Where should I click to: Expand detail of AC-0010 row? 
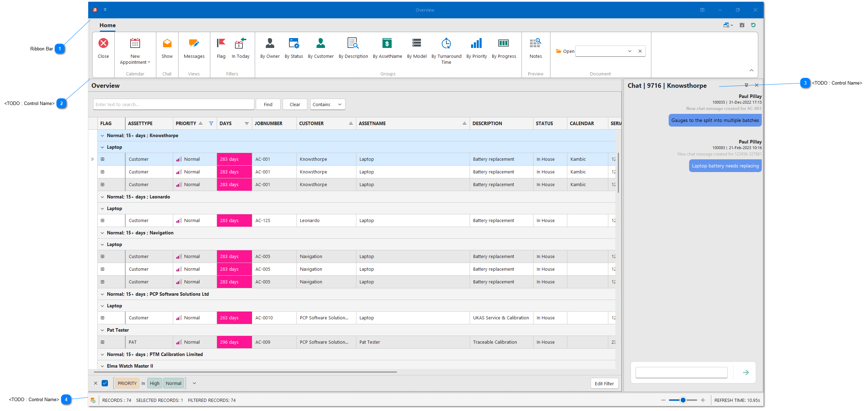[103, 318]
